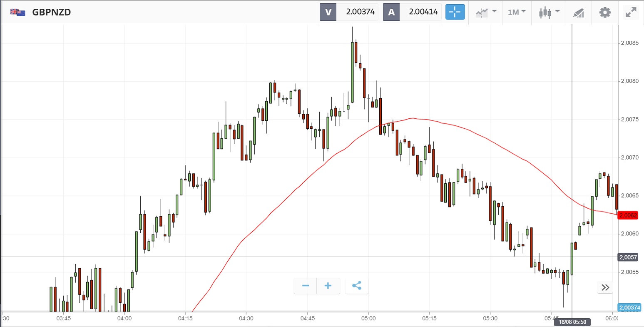
Task: Click the 2,0057 crosshair price label
Action: point(628,257)
